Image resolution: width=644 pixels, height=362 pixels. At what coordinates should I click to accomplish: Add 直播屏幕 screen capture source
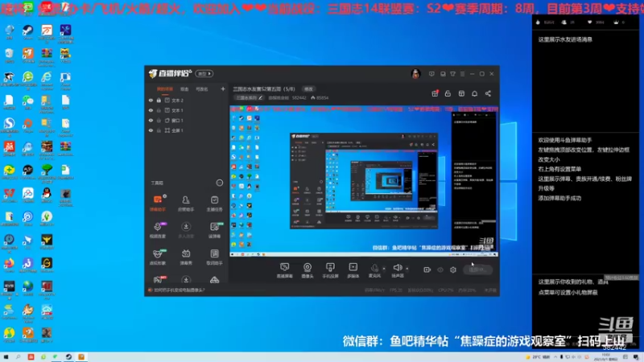[285, 270]
